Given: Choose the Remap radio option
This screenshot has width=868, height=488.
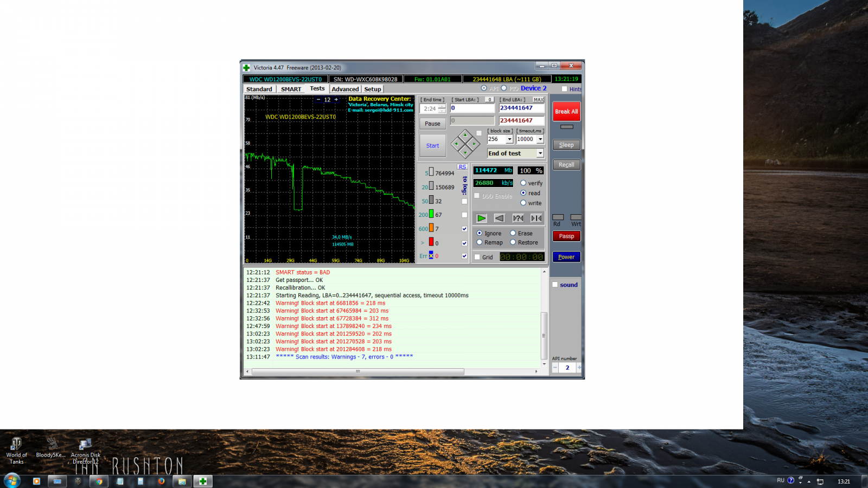Looking at the screenshot, I should click(x=480, y=242).
